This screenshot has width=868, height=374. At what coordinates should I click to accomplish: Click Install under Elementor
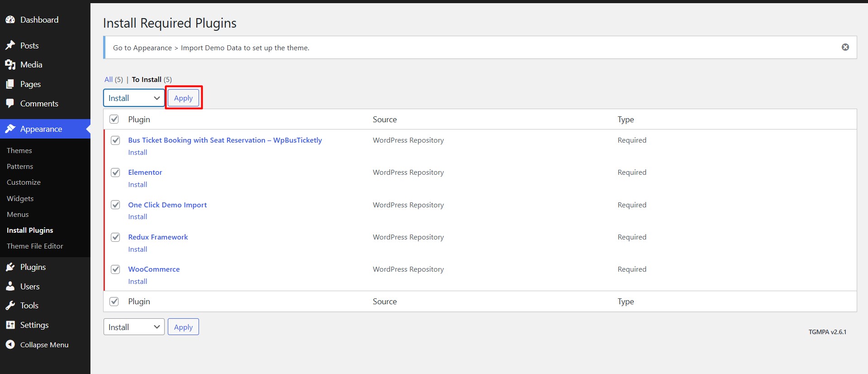[x=138, y=184]
